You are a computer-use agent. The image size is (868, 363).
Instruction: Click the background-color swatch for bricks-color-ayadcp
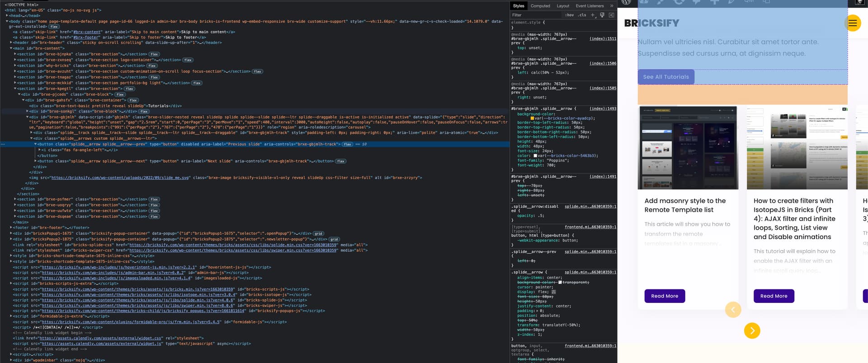click(x=532, y=119)
